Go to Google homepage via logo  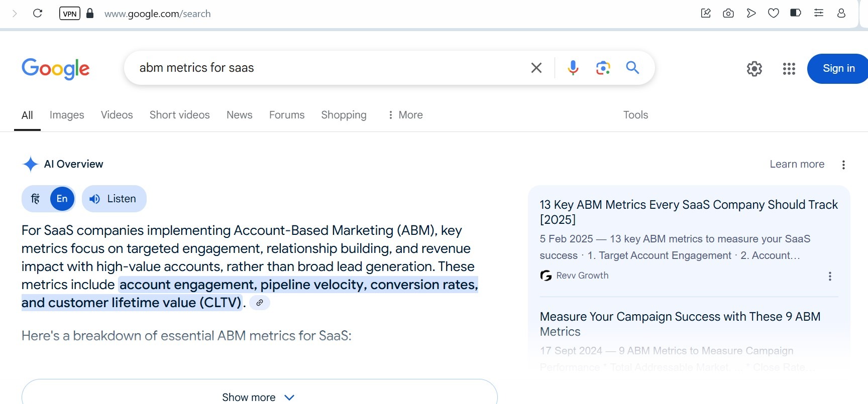pyautogui.click(x=56, y=69)
